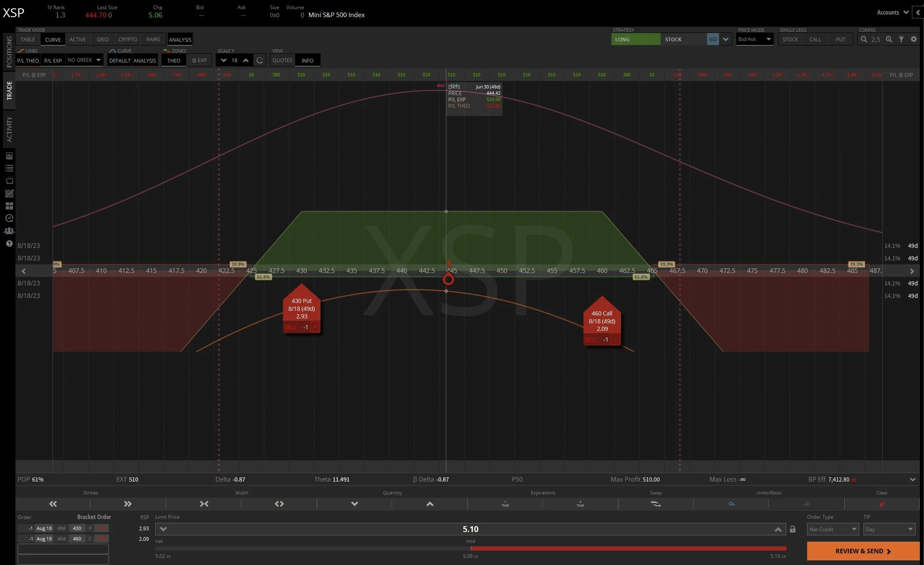Click the undo arrow icon
Screen dimensions: 924x565
click(731, 504)
